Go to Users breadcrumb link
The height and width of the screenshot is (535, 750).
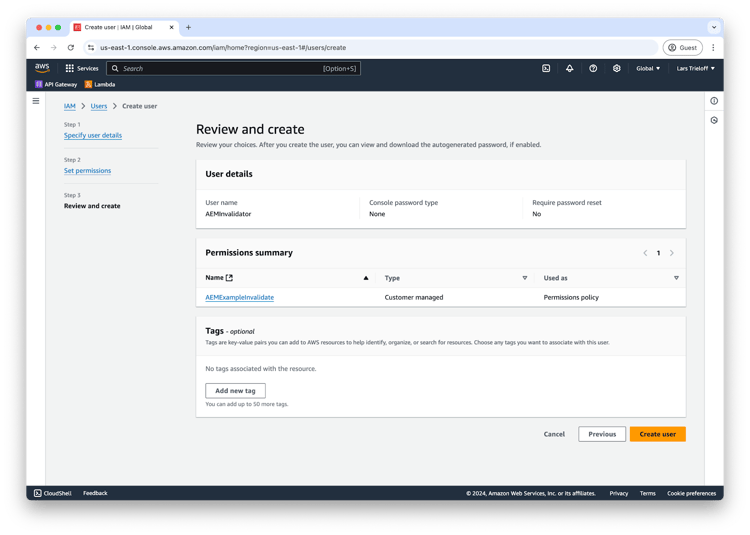pos(99,106)
